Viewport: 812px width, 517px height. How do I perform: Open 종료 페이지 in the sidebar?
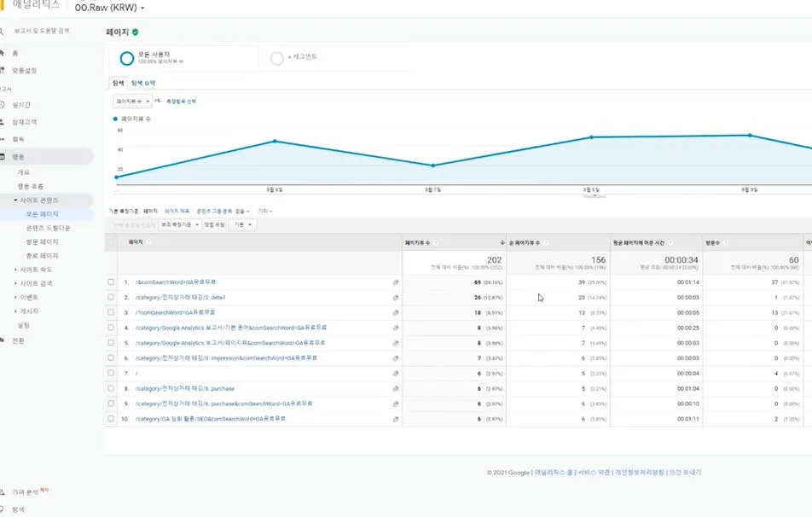pos(43,256)
